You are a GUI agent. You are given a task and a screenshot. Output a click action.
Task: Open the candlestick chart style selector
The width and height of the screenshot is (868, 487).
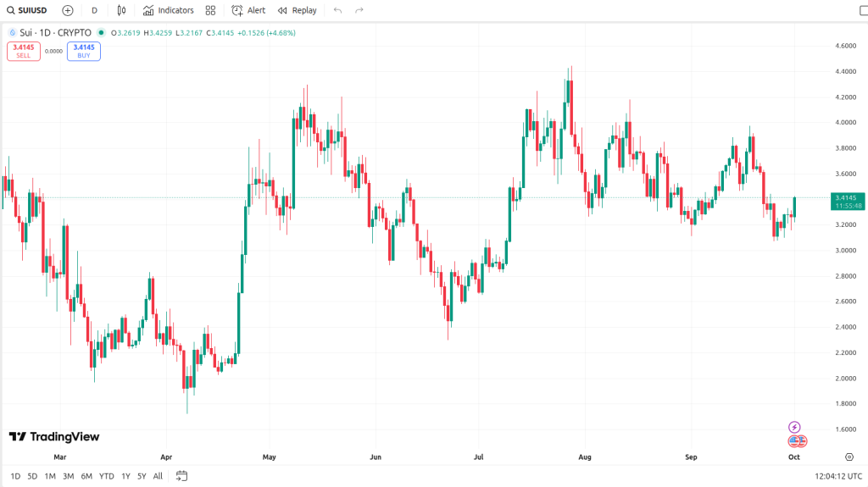pos(122,10)
